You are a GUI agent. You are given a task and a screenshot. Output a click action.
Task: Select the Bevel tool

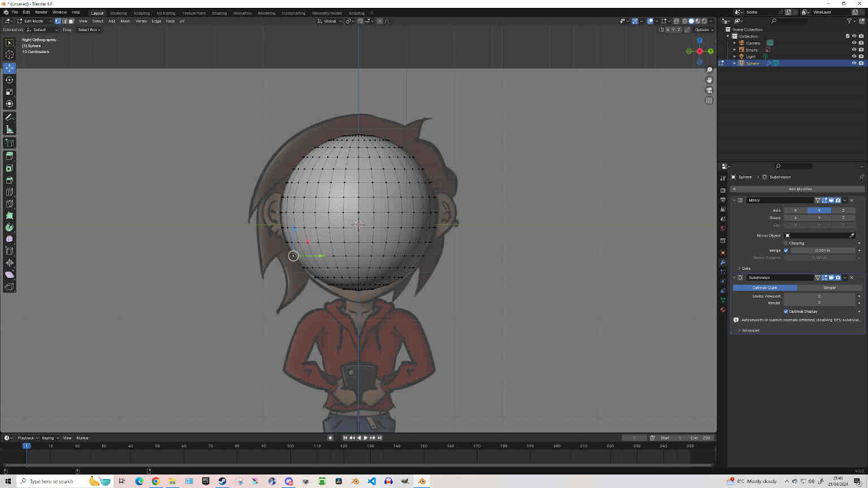(x=10, y=180)
